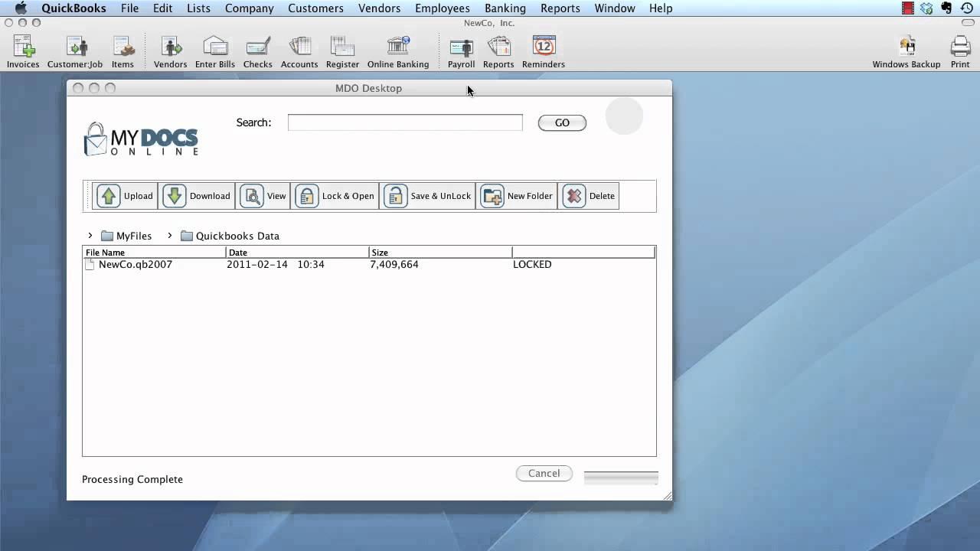The image size is (980, 551).
Task: Open Customer:Job in QuickBooks toolbar
Action: (75, 52)
